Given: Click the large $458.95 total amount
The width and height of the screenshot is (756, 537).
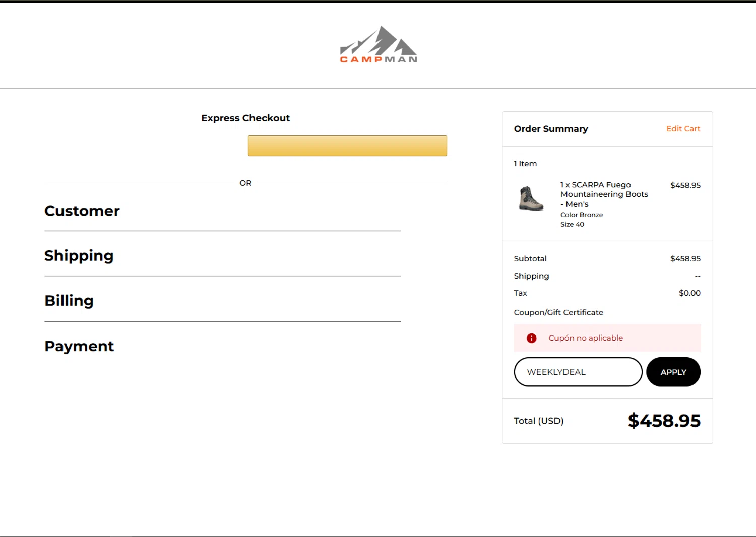Looking at the screenshot, I should [664, 421].
